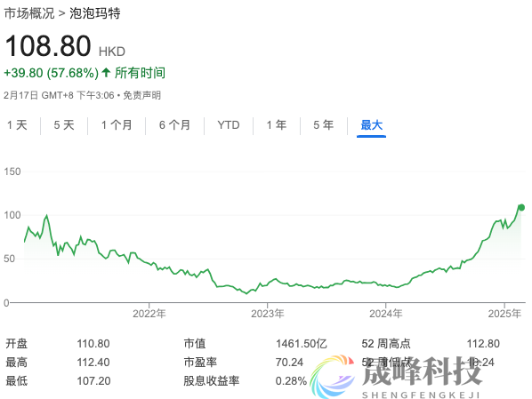Viewport: 532px width, 399px height.
Task: Select the 1 年 range tab
Action: tap(277, 125)
